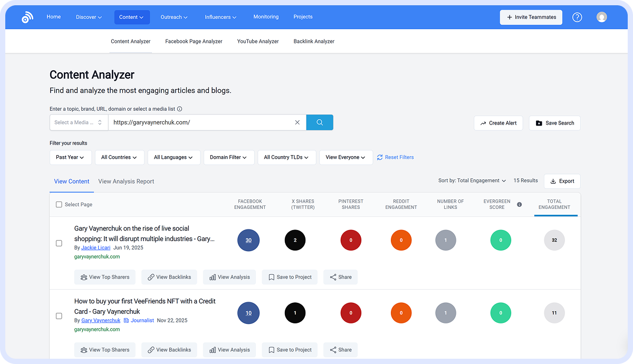This screenshot has height=364, width=633.
Task: Check the VeeFriends NFT article checkbox
Action: [59, 316]
